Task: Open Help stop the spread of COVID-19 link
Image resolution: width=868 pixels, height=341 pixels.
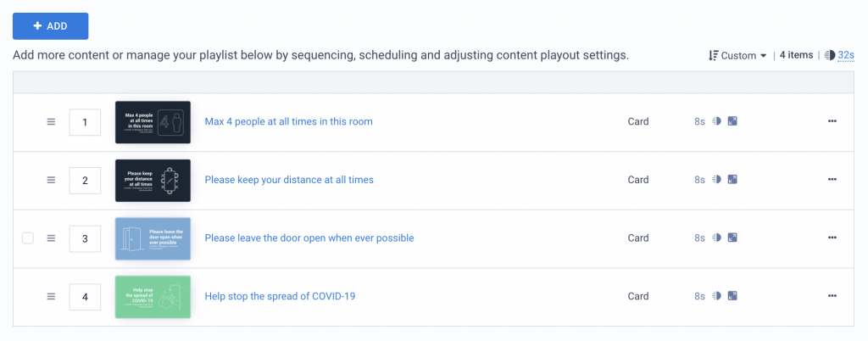Action: (280, 296)
